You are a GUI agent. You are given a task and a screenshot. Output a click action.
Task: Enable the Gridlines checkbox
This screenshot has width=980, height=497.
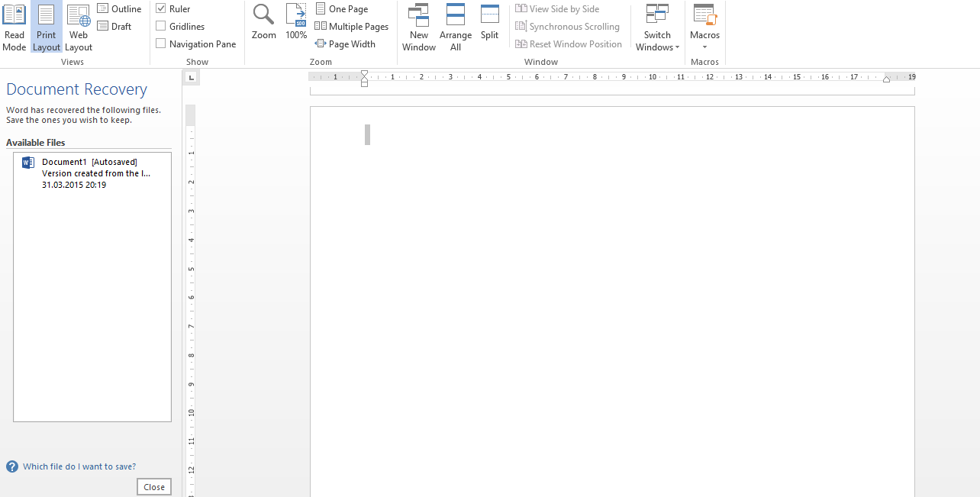161,26
